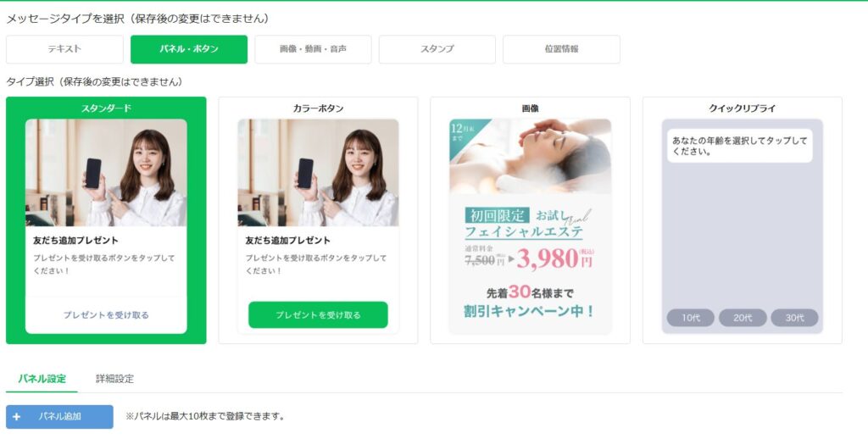The height and width of the screenshot is (439, 868).
Task: Tap the 20代 quick reply chip
Action: pyautogui.click(x=743, y=318)
